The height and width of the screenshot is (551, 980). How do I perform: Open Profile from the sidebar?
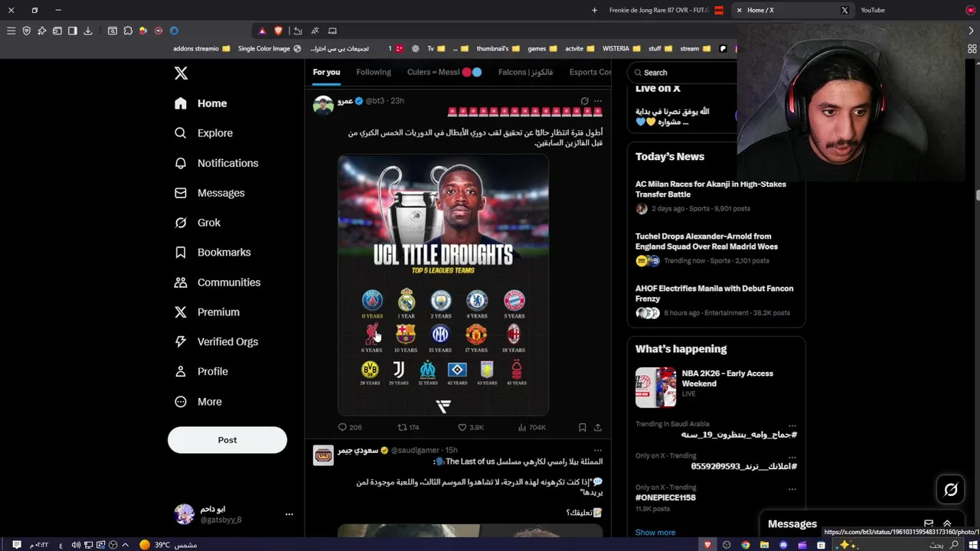201,372
